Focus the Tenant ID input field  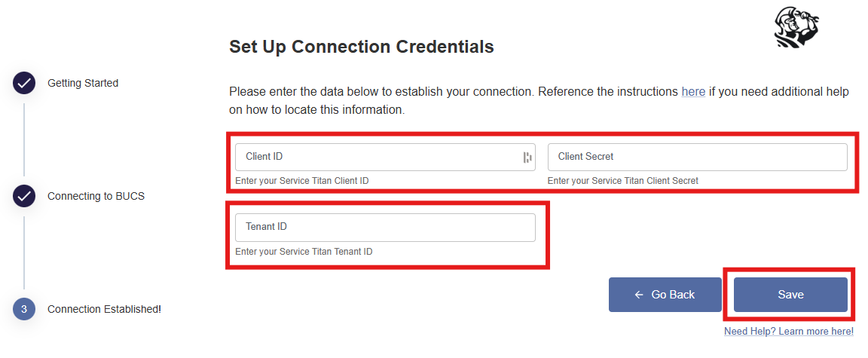coord(385,228)
